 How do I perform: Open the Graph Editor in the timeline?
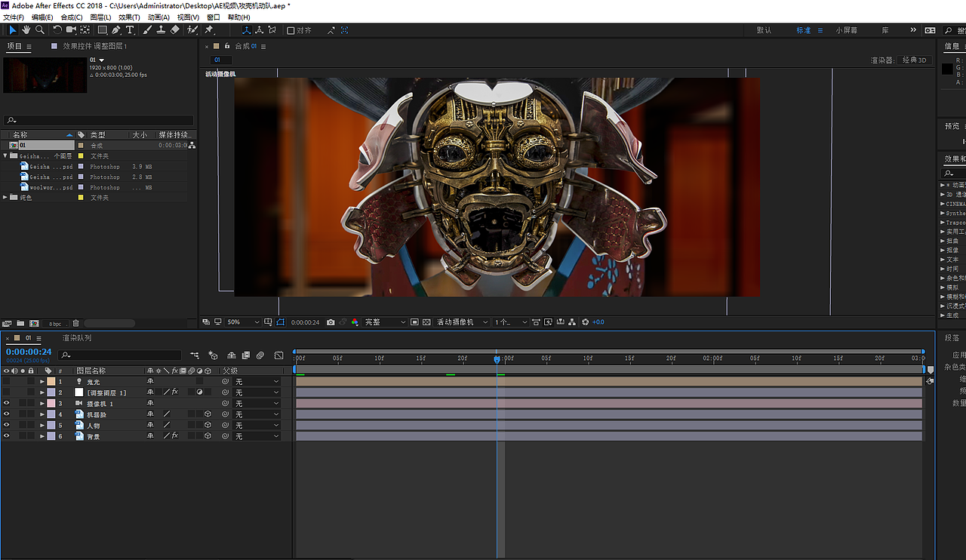[x=278, y=355]
